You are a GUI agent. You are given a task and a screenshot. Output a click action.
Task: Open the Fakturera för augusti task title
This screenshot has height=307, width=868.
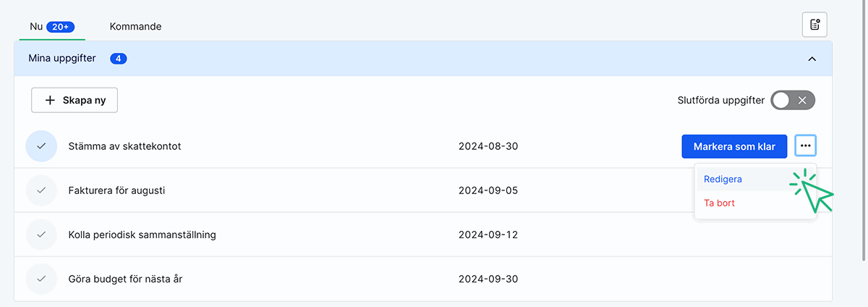pos(116,190)
